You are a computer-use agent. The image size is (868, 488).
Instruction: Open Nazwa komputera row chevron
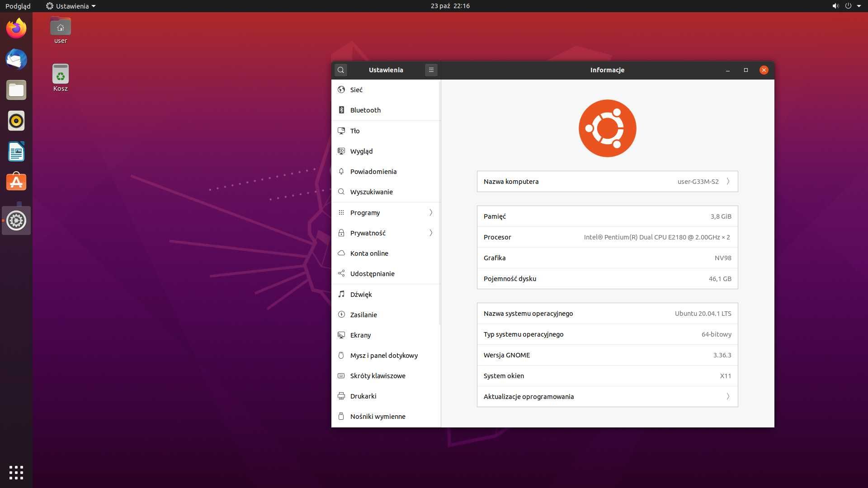(728, 181)
